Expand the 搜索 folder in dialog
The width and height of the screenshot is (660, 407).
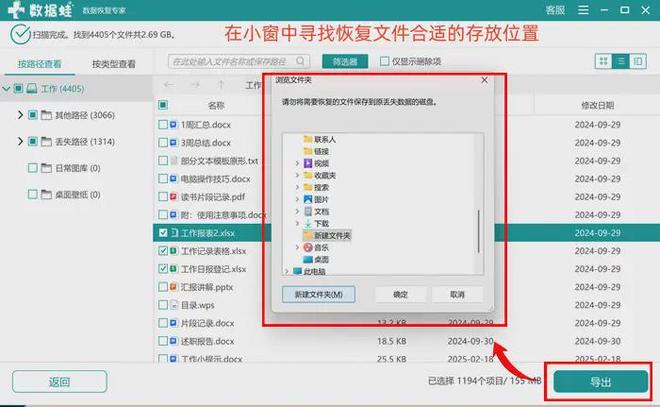click(x=297, y=187)
